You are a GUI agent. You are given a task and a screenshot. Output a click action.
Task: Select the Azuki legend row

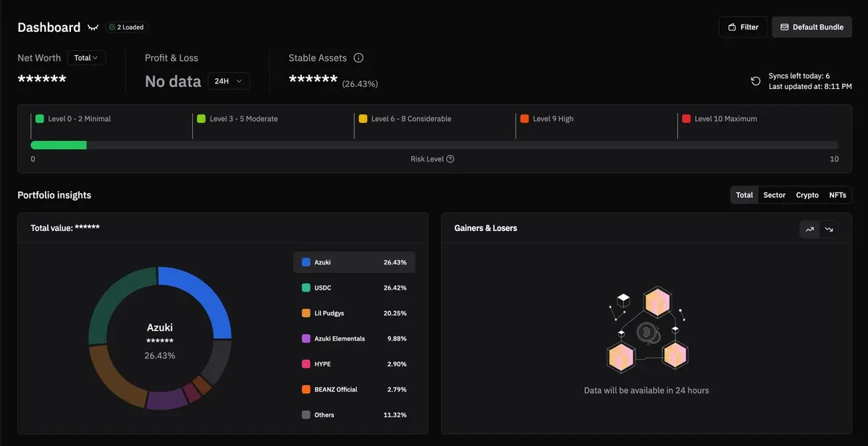pyautogui.click(x=354, y=262)
